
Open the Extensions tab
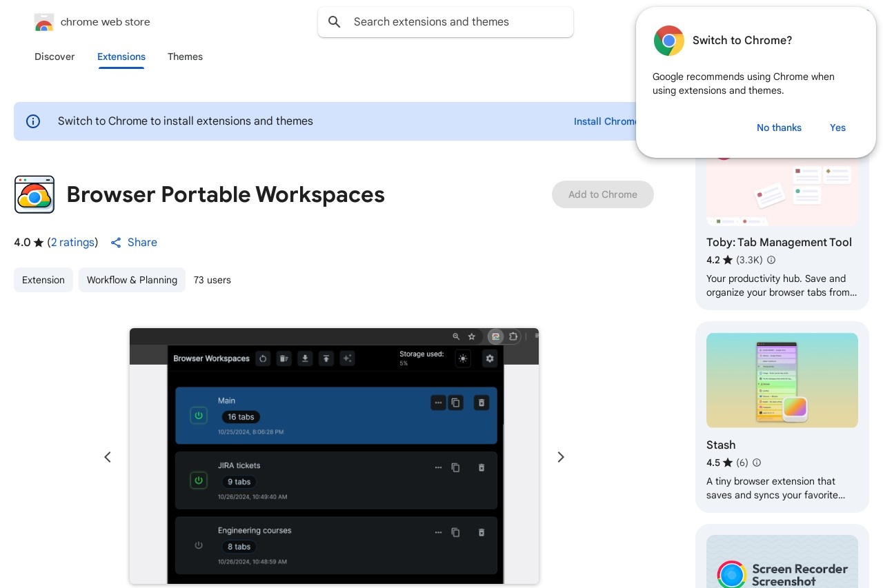[121, 57]
